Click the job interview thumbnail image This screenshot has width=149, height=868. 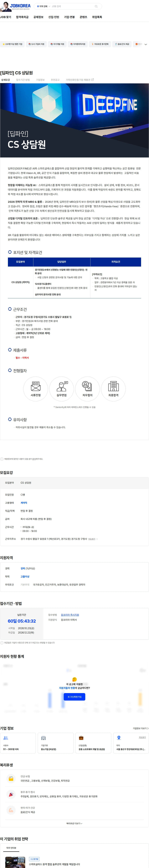[15, 862]
